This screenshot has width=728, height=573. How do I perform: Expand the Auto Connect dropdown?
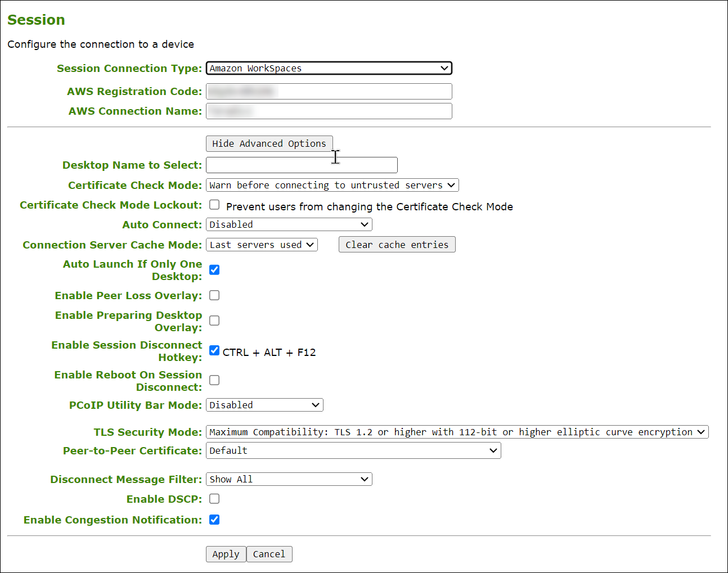[x=289, y=224]
